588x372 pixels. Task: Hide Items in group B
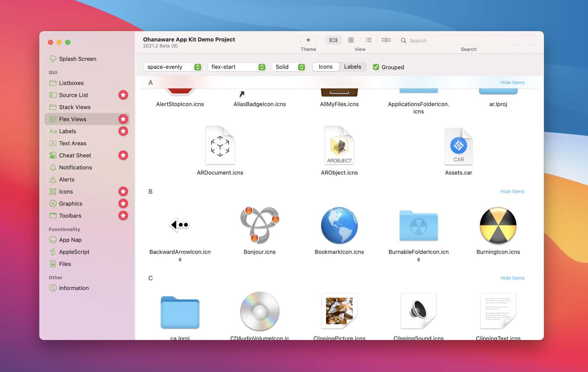click(x=512, y=191)
